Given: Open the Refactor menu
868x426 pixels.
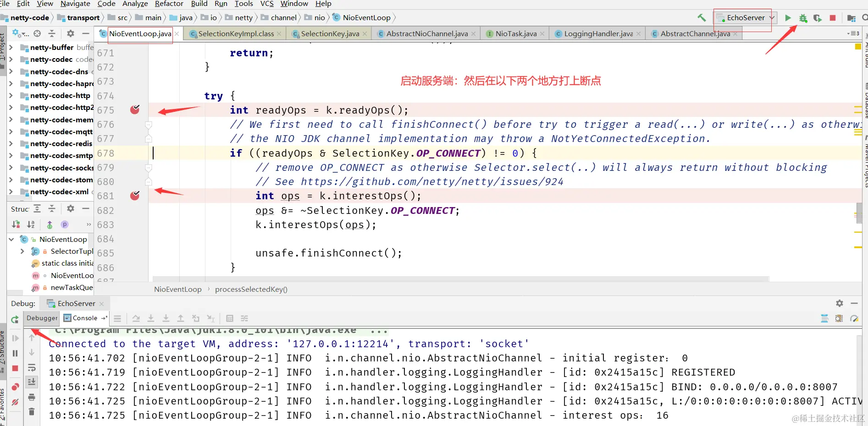Looking at the screenshot, I should 169,4.
